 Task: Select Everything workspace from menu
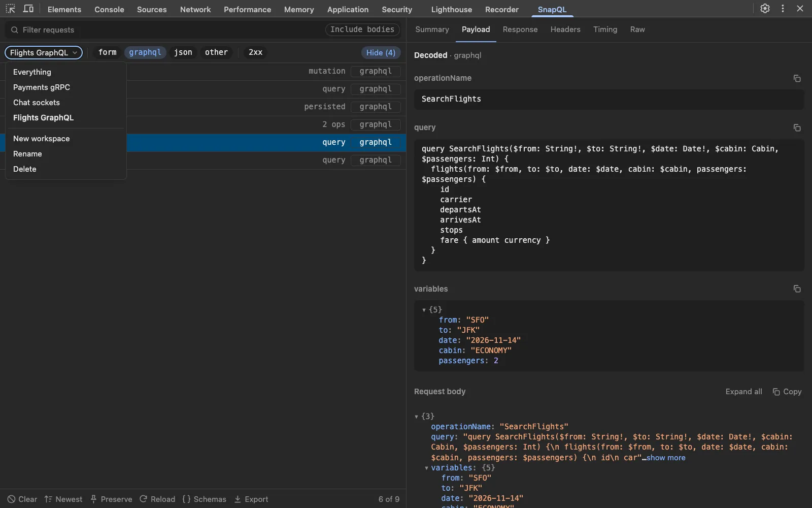click(x=65, y=72)
